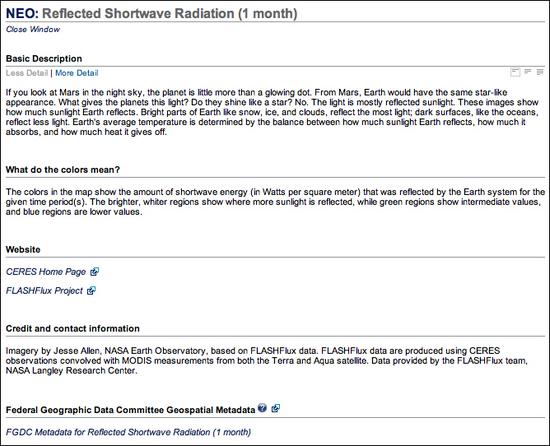Click Federal Geographic Data Committee Geospatial Metadata heading

click(x=130, y=410)
